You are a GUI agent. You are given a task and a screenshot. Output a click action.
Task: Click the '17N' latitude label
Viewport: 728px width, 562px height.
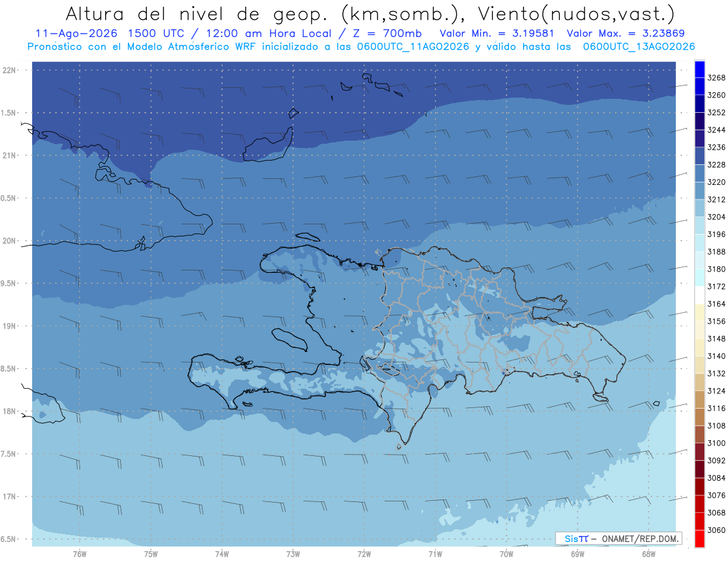click(10, 497)
